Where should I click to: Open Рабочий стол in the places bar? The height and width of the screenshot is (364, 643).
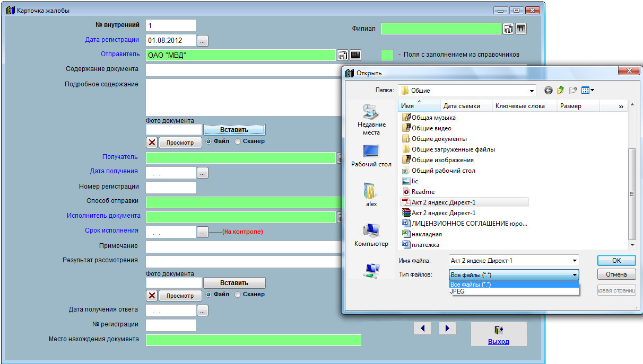tap(371, 156)
